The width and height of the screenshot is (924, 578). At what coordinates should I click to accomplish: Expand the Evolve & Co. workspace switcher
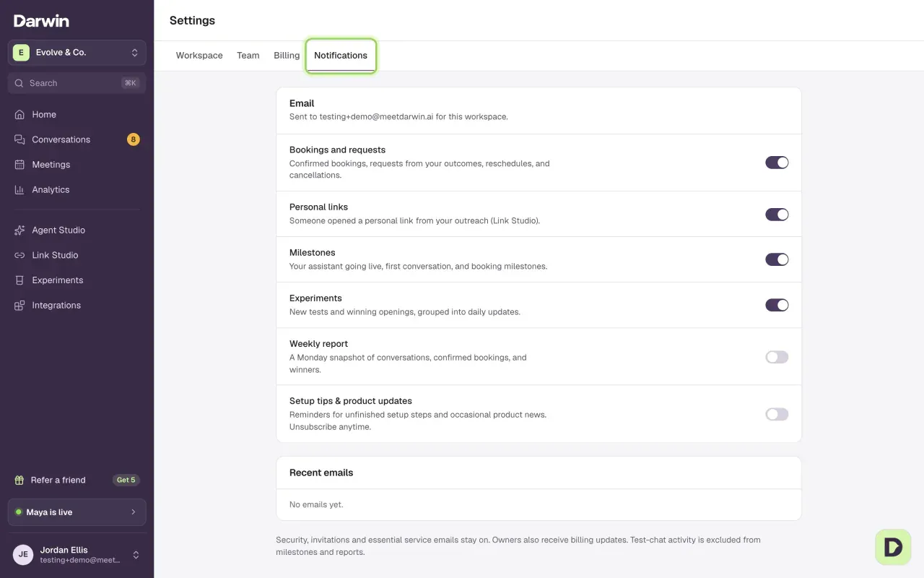pos(77,53)
